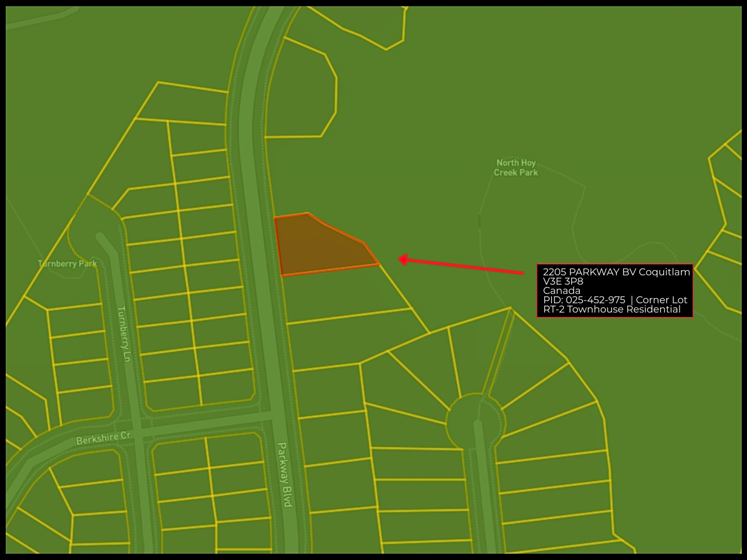Click the PID 025-452-975 text line
Image resolution: width=747 pixels, height=560 pixels.
[584, 300]
